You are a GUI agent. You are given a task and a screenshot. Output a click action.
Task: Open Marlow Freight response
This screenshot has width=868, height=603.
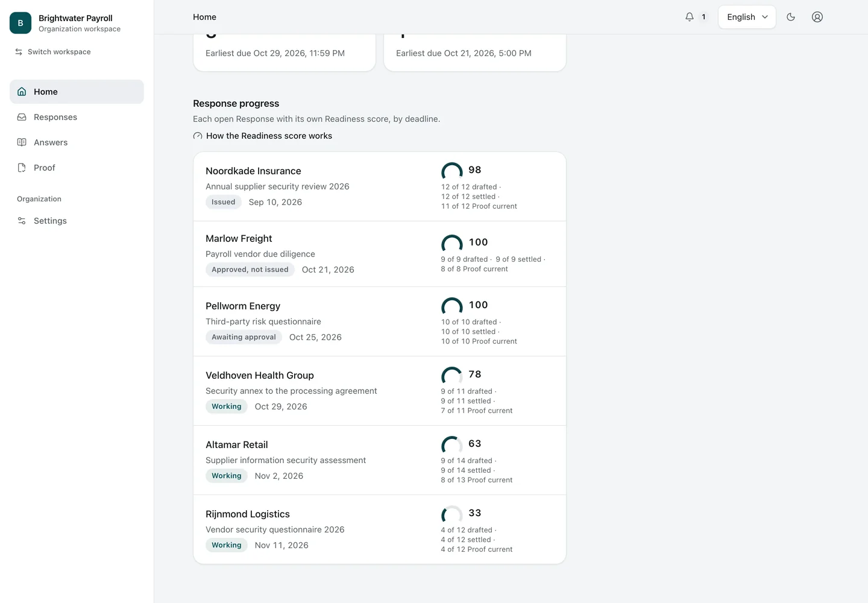pos(380,254)
